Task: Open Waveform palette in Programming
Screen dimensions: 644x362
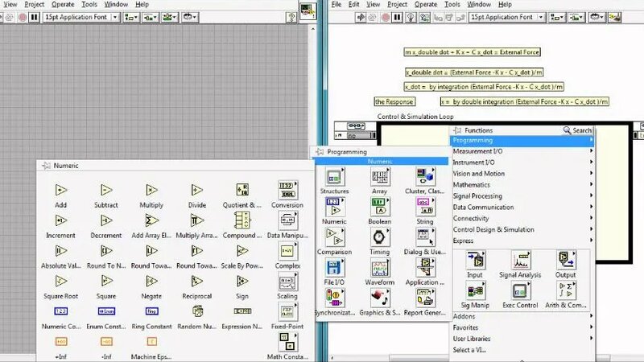Action: (379, 268)
